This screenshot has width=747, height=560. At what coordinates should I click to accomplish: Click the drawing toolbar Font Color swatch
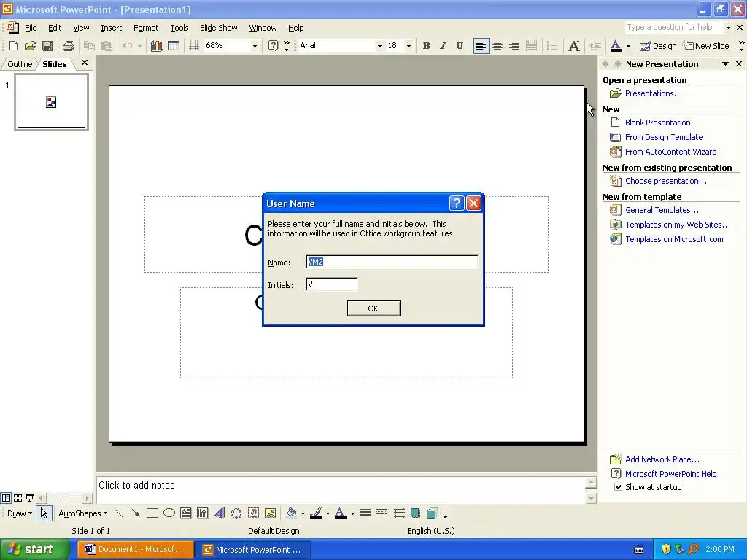tap(340, 513)
